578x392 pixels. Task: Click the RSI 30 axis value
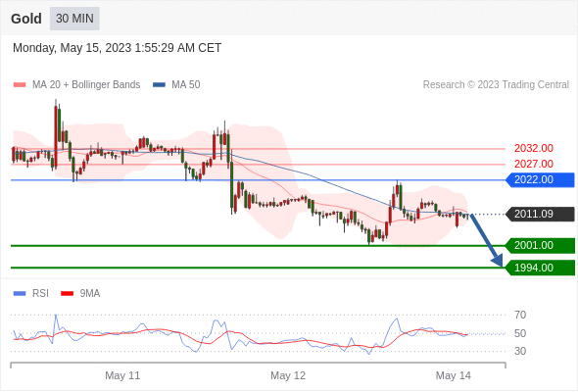coord(520,351)
